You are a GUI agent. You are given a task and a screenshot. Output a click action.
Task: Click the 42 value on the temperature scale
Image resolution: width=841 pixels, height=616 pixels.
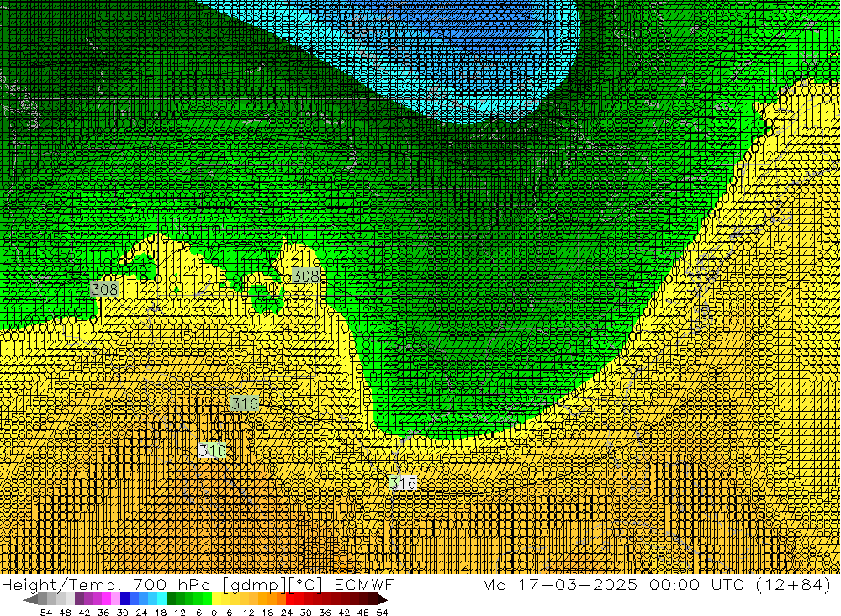pos(344,613)
